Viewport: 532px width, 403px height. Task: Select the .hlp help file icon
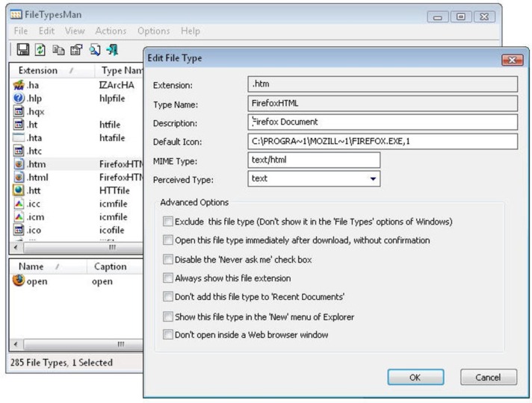tap(19, 98)
